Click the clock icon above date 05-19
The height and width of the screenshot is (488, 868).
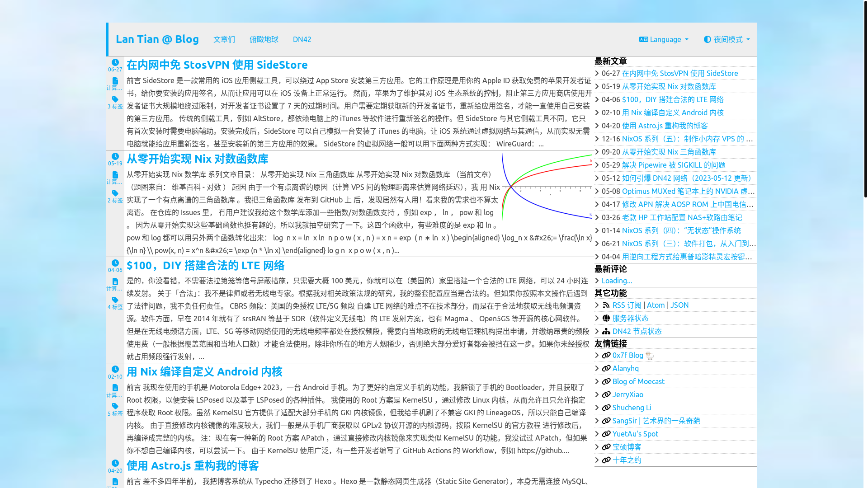click(x=115, y=156)
